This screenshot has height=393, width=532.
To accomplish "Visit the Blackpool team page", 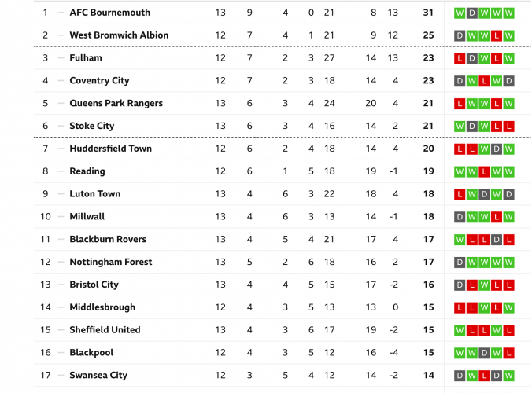I will coord(91,353).
